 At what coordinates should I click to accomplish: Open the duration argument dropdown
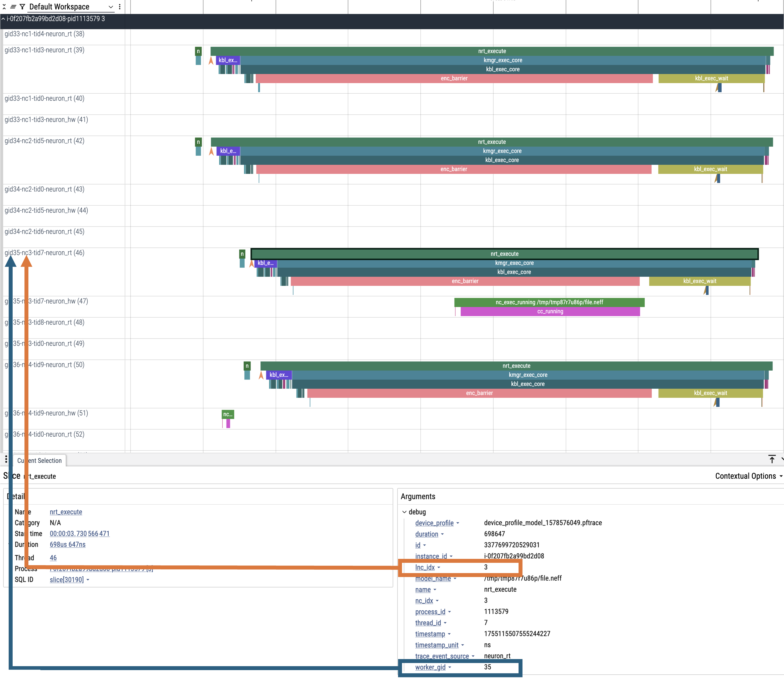click(x=442, y=534)
